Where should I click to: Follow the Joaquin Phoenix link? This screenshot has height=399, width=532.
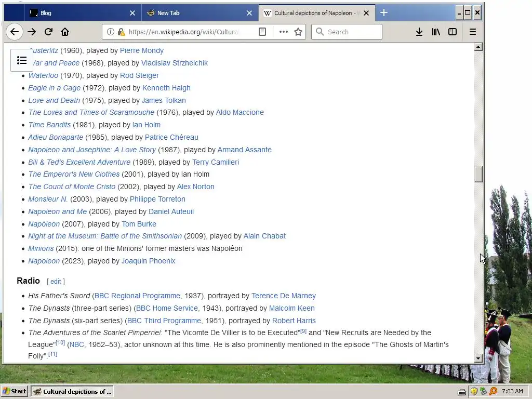[x=148, y=261]
